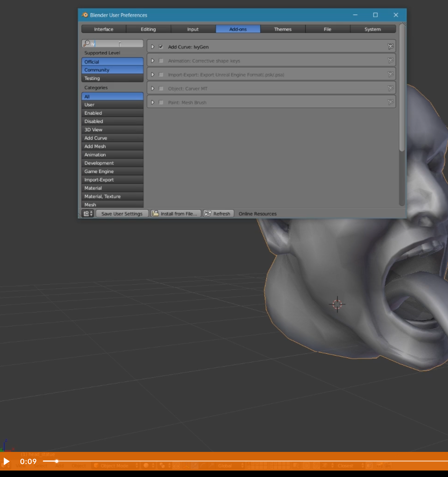Switch to the Editing tab
Image resolution: width=448 pixels, height=477 pixels.
click(148, 29)
